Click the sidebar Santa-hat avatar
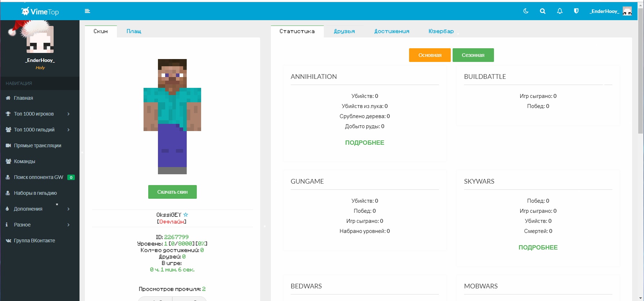Image resolution: width=644 pixels, height=301 pixels. (40, 37)
